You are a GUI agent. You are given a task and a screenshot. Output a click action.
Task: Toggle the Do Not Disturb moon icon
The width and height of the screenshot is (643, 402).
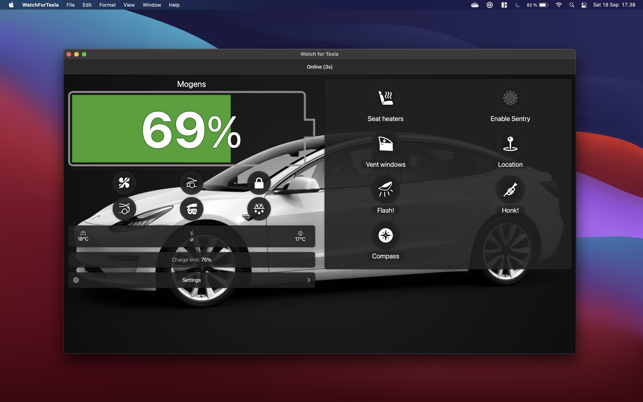pos(518,5)
